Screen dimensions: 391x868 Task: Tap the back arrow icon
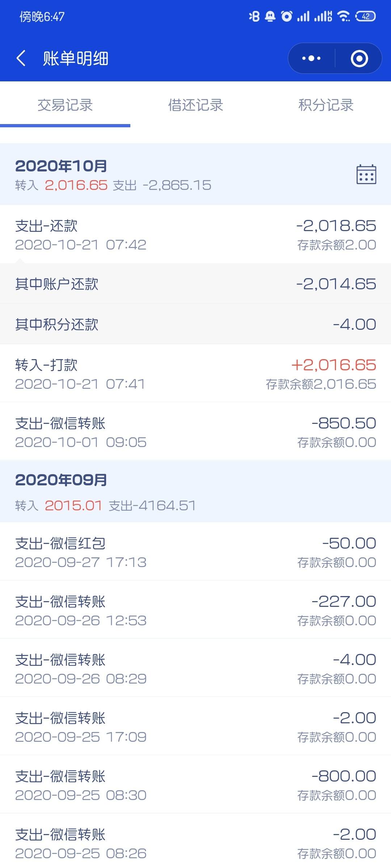click(x=21, y=58)
